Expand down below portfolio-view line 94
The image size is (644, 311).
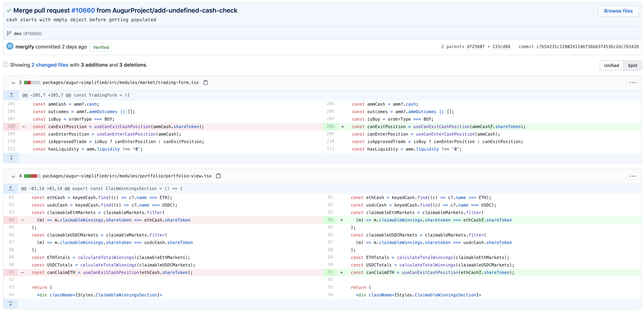click(11, 304)
